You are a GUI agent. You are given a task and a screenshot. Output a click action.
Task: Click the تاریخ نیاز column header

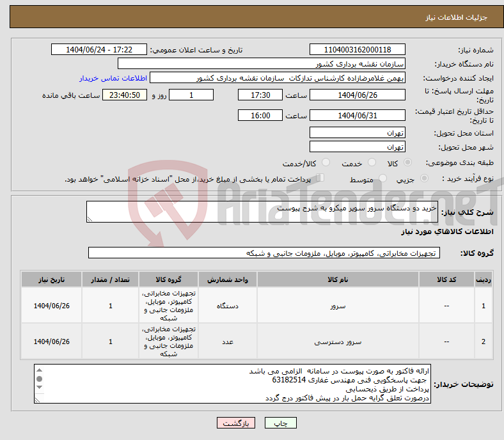point(51,279)
